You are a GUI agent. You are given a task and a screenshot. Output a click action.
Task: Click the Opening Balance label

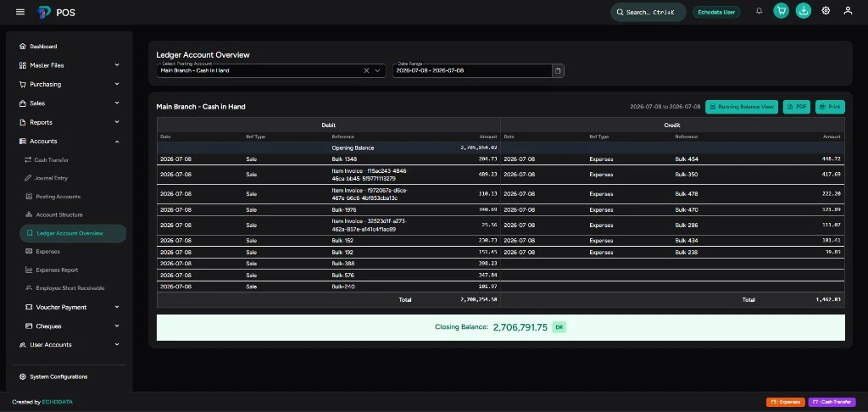353,148
